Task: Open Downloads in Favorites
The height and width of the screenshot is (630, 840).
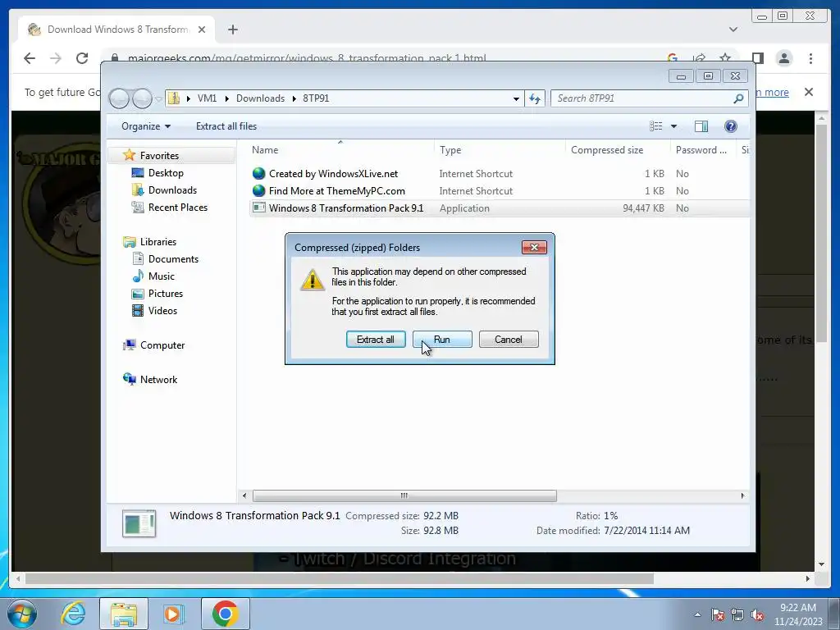Action: (172, 190)
